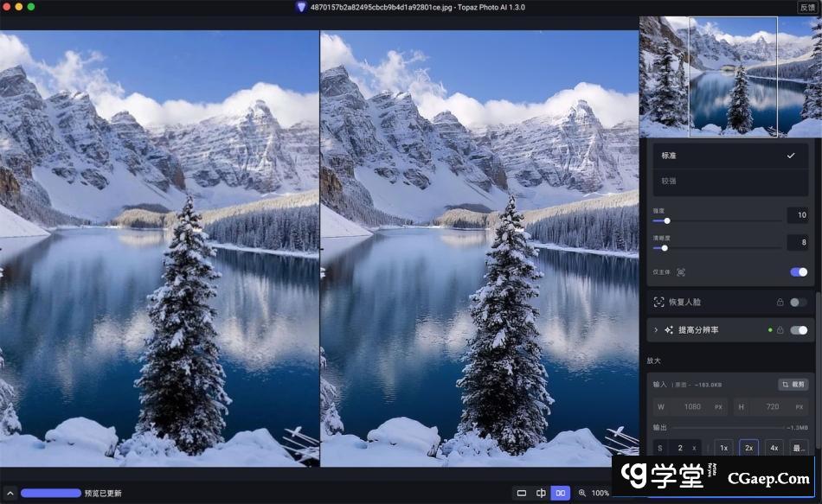Image resolution: width=822 pixels, height=504 pixels.
Task: Set scale to 1x
Action: [722, 448]
